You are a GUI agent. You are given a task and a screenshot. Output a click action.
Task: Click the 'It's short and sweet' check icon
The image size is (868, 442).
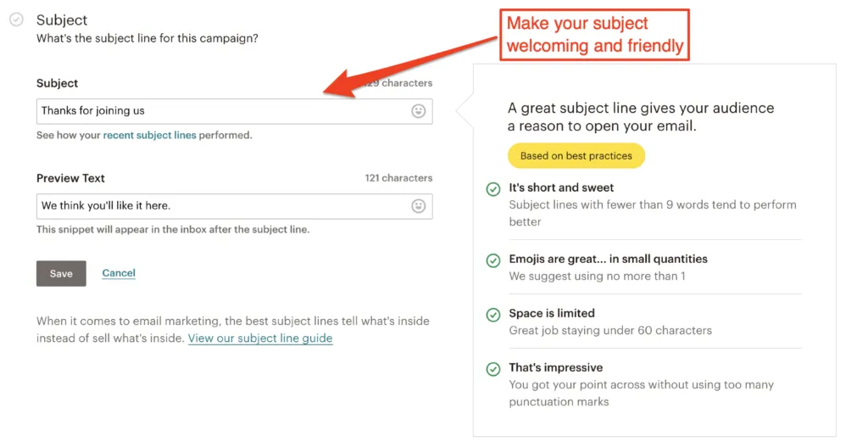coord(492,189)
